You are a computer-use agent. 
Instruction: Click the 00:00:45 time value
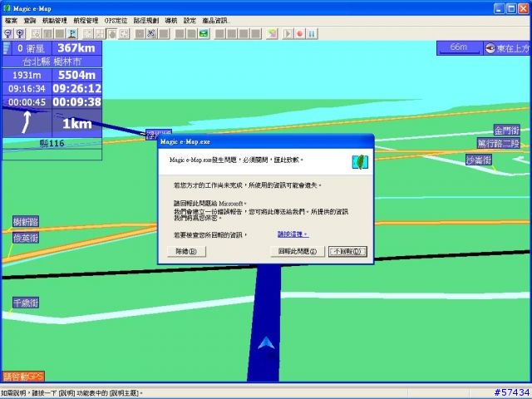tap(27, 102)
